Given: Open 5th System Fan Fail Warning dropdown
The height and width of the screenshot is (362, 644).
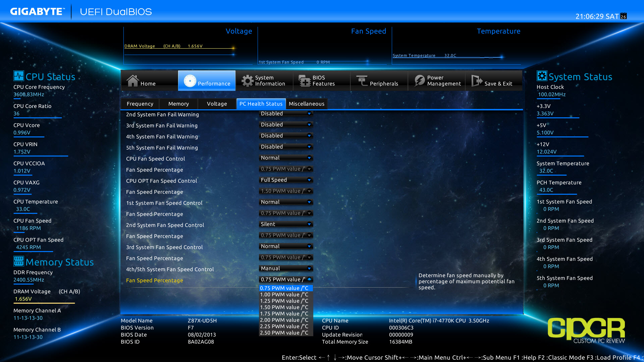Looking at the screenshot, I should [x=286, y=147].
